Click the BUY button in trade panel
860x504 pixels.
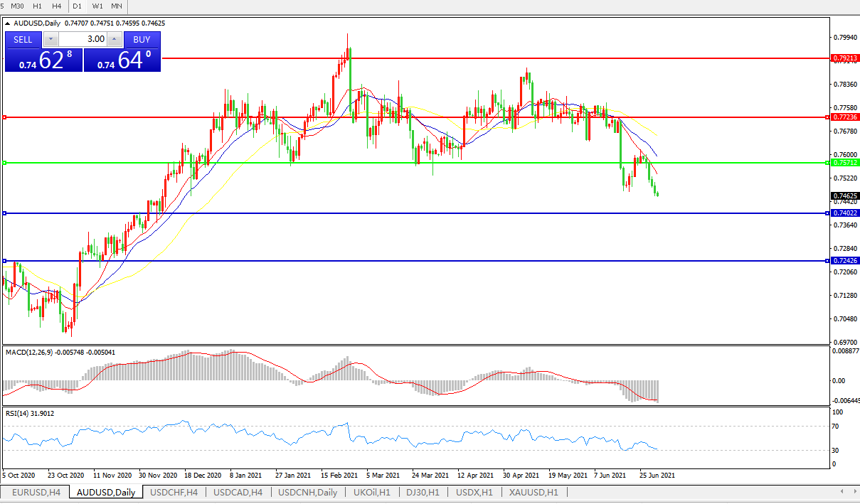[x=142, y=39]
